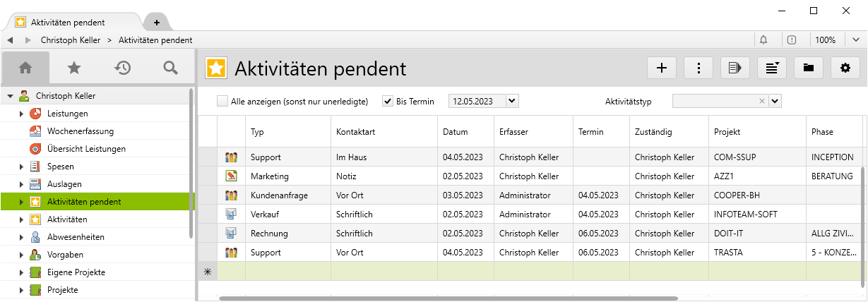Viewport: 868px width, 302px height.
Task: Open the three-dot more options menu
Action: pos(698,68)
